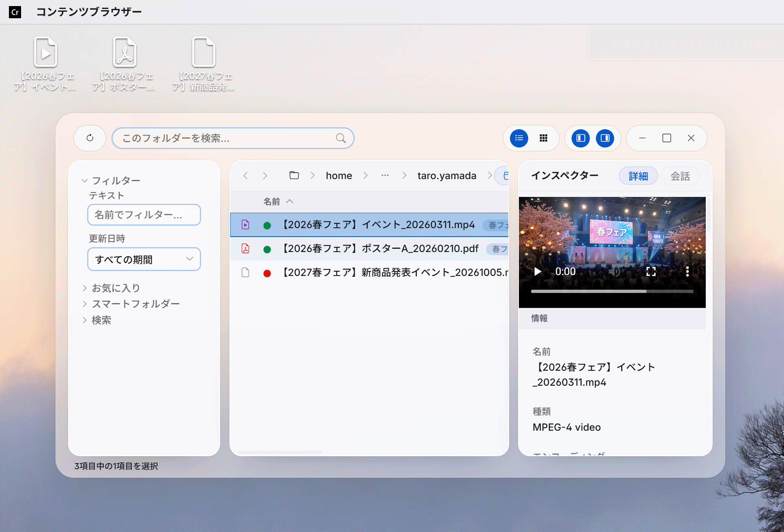Expand the お気に入り section
The image size is (784, 532).
coord(85,288)
